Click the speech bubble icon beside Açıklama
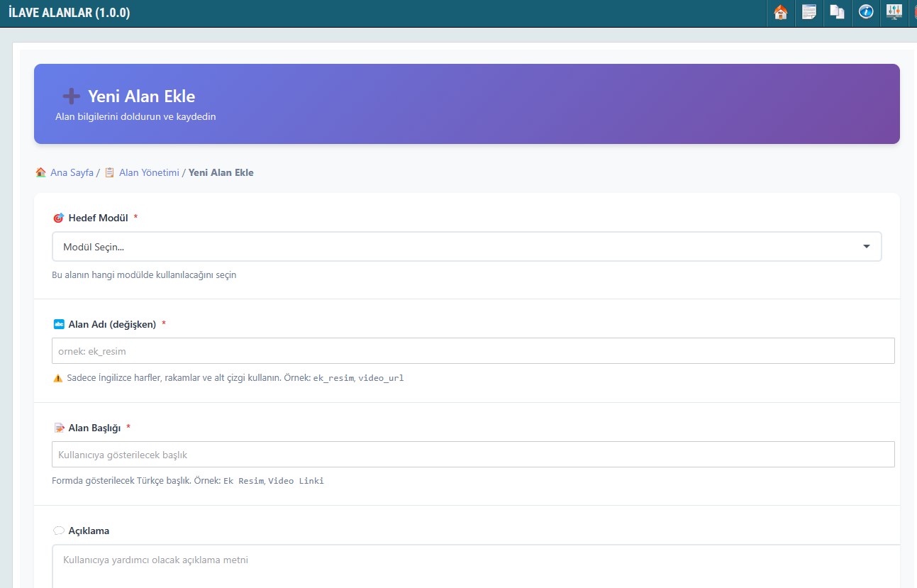This screenshot has width=917, height=588. [59, 531]
